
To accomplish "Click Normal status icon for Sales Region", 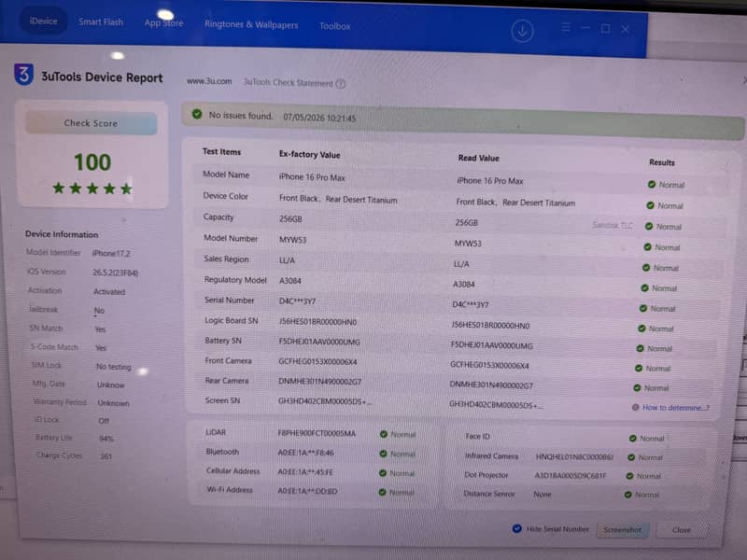I will (x=646, y=268).
